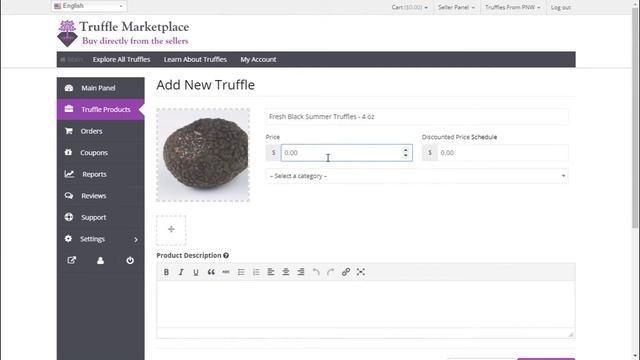Open Main Panel in sidebar
Image resolution: width=640 pixels, height=360 pixels.
click(100, 88)
